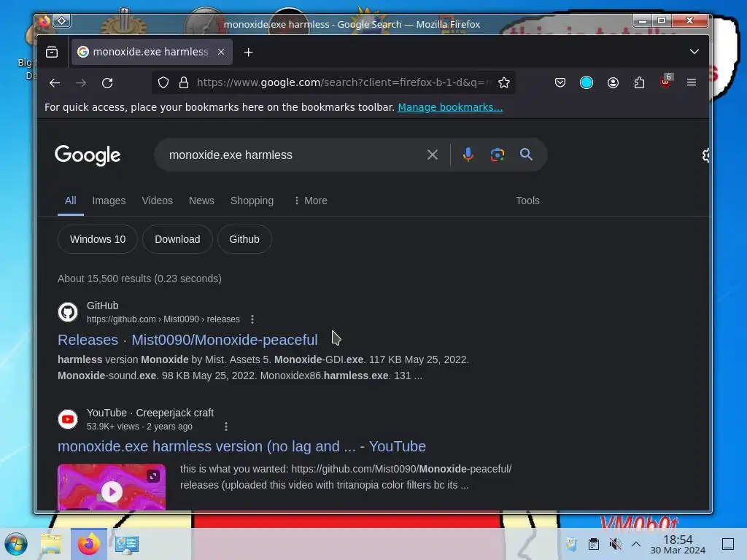Switch to the News results tab
The image size is (747, 560).
pyautogui.click(x=201, y=201)
